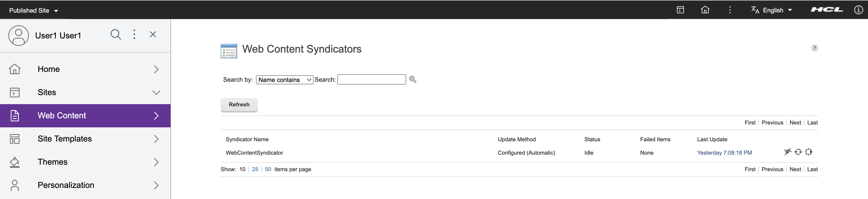Open the Yesterday 7:08:18 PM last update link

click(724, 153)
